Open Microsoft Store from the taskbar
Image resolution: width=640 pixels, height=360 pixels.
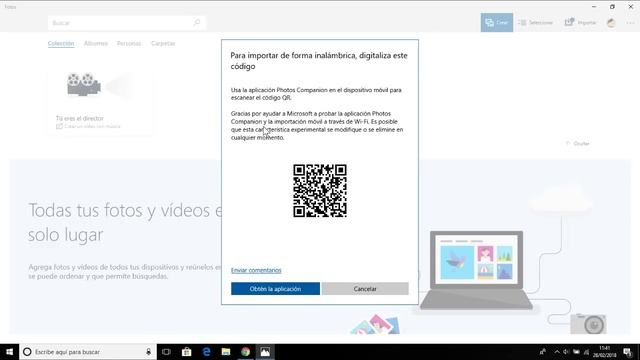pos(187,351)
